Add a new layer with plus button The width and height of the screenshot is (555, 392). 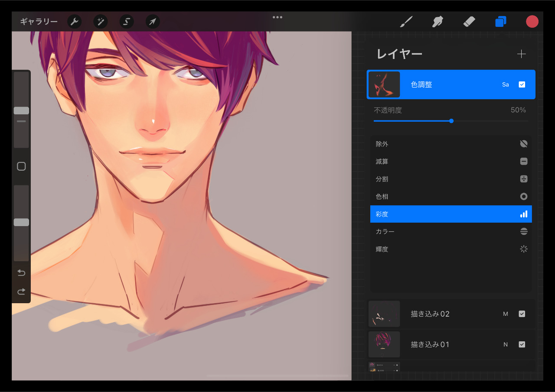(x=521, y=54)
